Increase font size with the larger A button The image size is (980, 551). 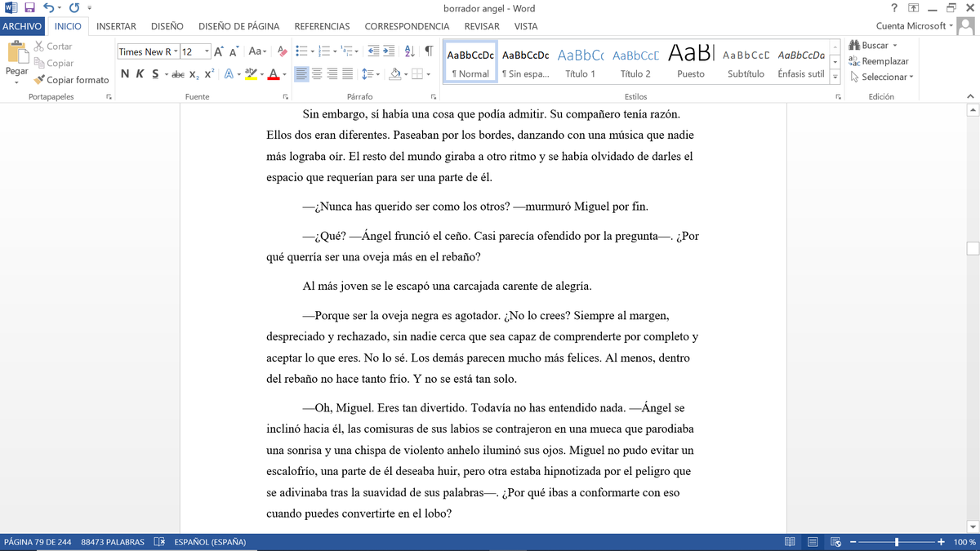click(x=219, y=51)
